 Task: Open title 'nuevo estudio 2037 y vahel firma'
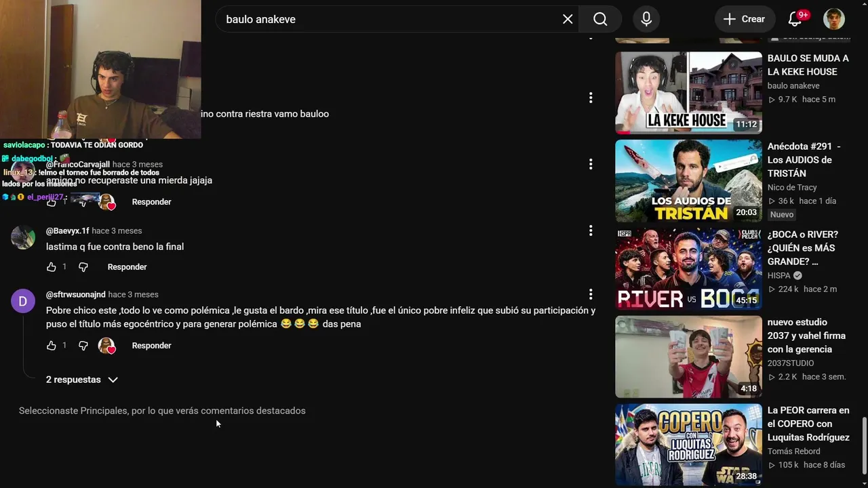806,336
